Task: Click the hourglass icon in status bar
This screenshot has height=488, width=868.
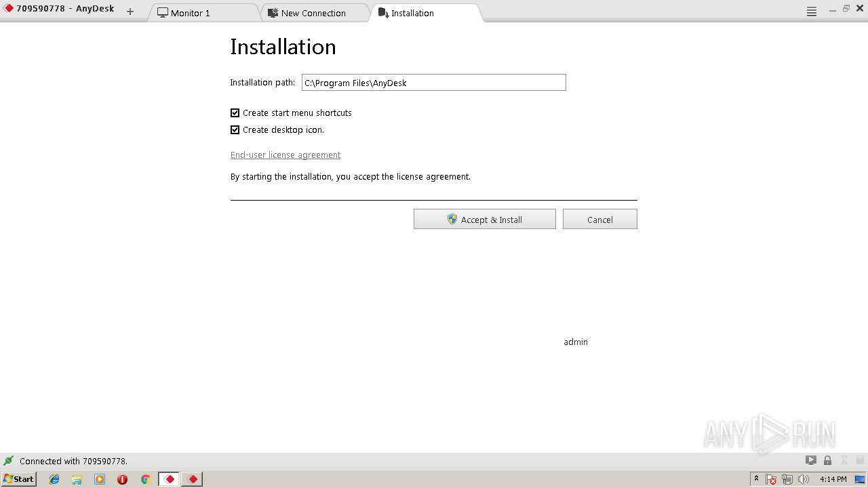Action: pyautogui.click(x=844, y=460)
